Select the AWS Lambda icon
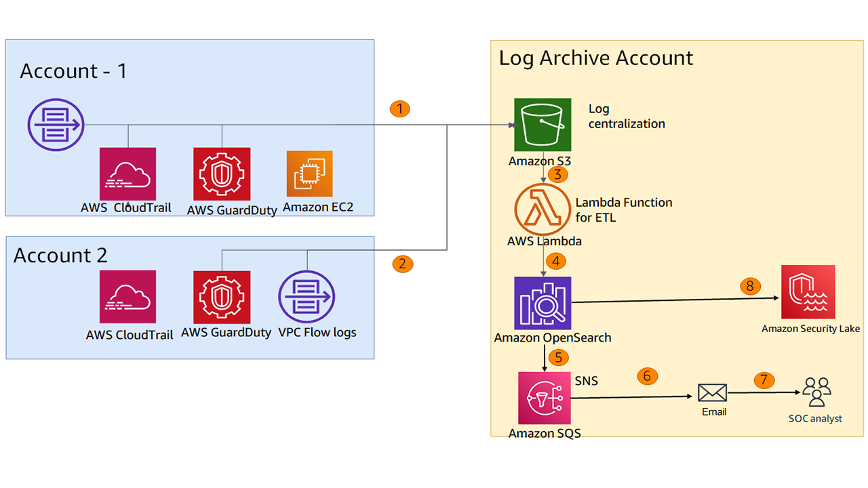The width and height of the screenshot is (868, 488). click(543, 209)
